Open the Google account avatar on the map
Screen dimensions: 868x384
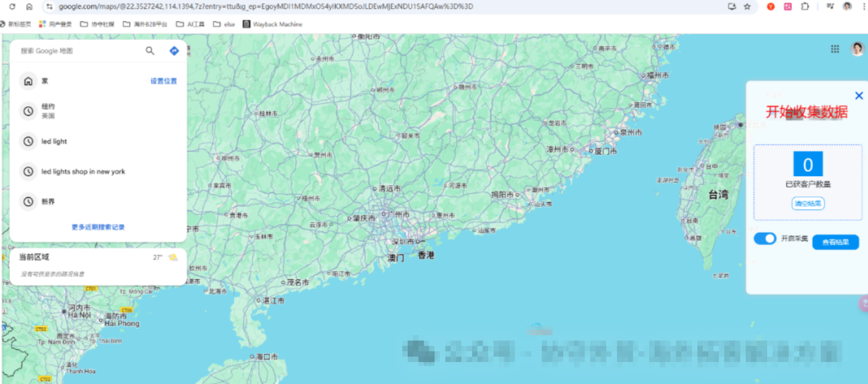857,49
